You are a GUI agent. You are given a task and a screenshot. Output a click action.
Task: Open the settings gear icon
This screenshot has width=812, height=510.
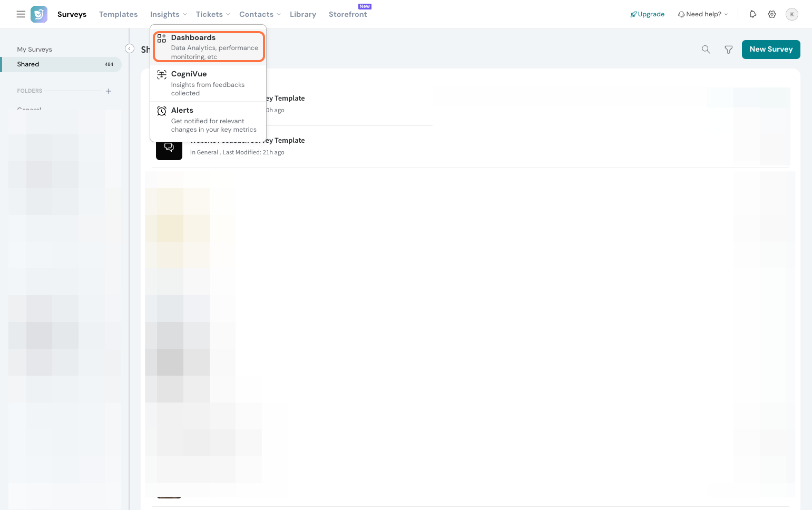click(772, 14)
